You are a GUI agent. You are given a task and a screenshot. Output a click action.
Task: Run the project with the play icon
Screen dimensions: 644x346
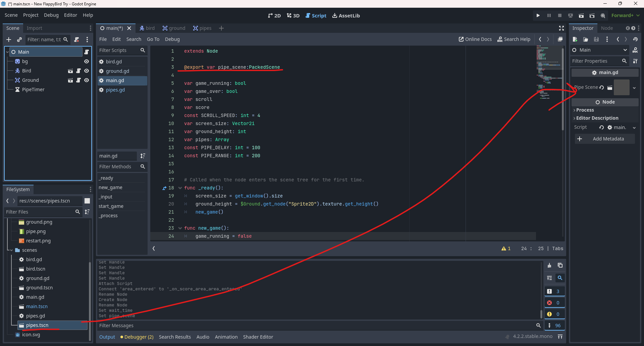tap(538, 15)
